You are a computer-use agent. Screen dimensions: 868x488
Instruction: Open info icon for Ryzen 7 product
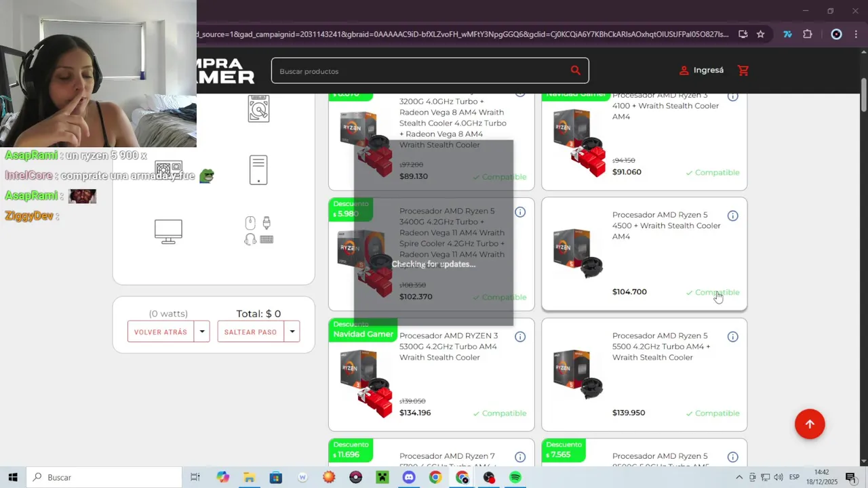(520, 457)
